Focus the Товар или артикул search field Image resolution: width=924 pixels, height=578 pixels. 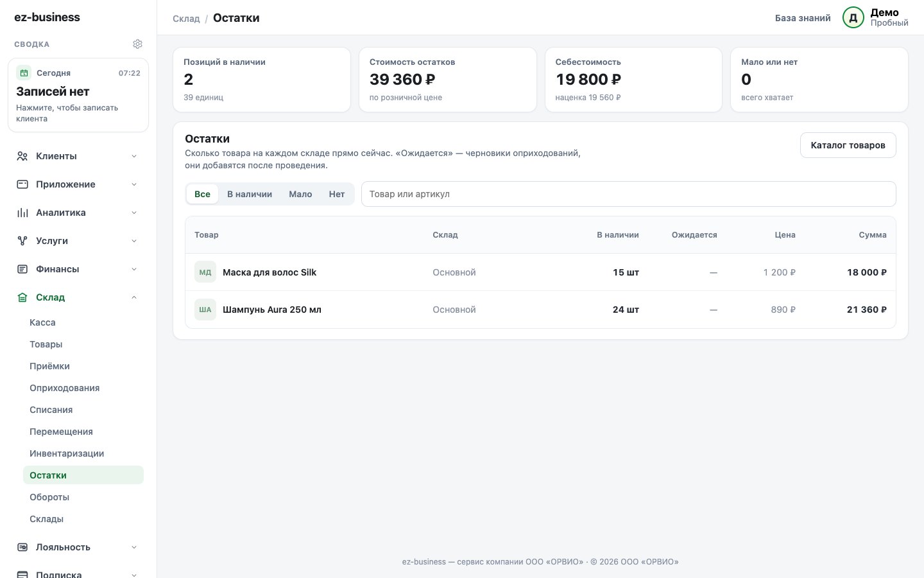point(628,194)
